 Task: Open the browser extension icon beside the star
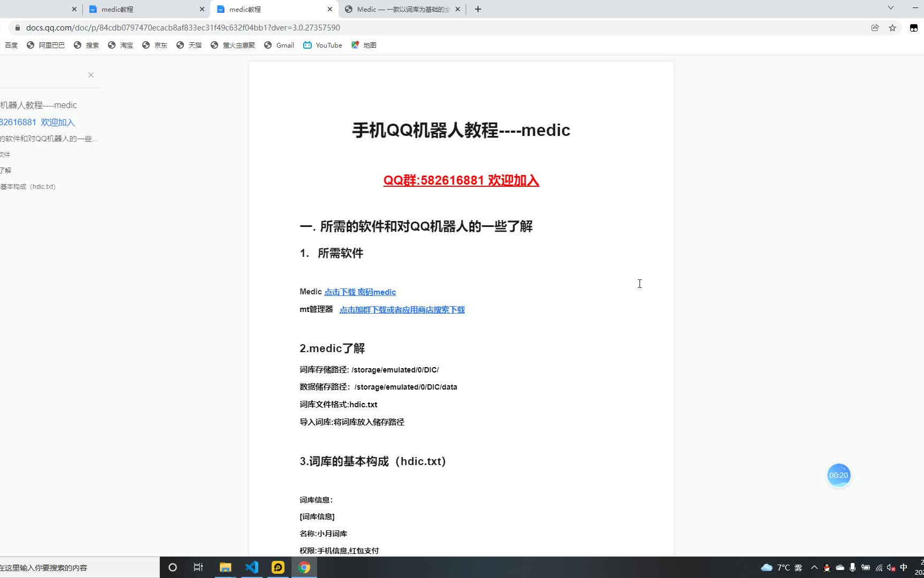914,28
